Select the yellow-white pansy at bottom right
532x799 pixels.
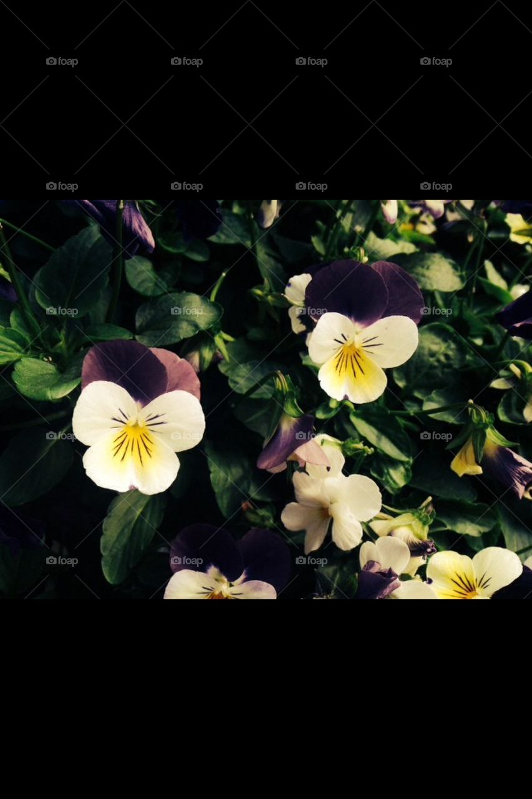pos(473,574)
